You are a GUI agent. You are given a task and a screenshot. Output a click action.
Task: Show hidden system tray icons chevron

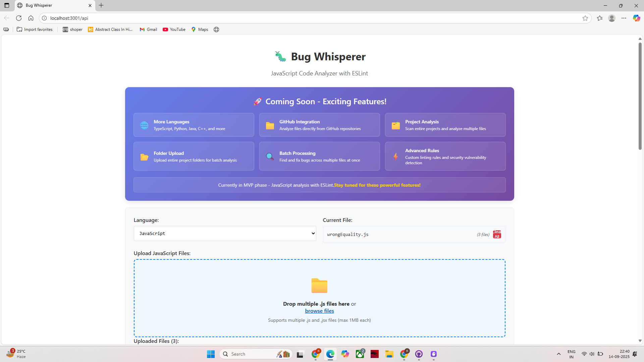pyautogui.click(x=559, y=354)
